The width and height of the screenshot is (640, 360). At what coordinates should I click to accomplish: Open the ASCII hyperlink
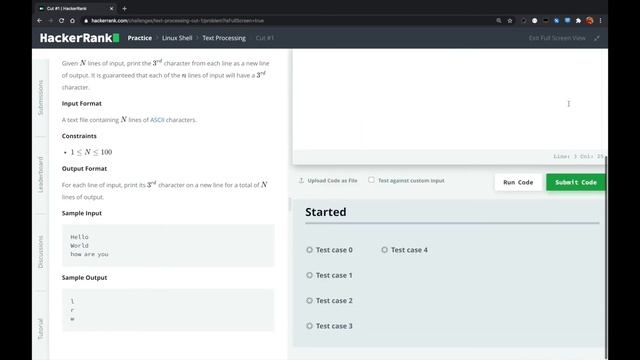[x=157, y=120]
